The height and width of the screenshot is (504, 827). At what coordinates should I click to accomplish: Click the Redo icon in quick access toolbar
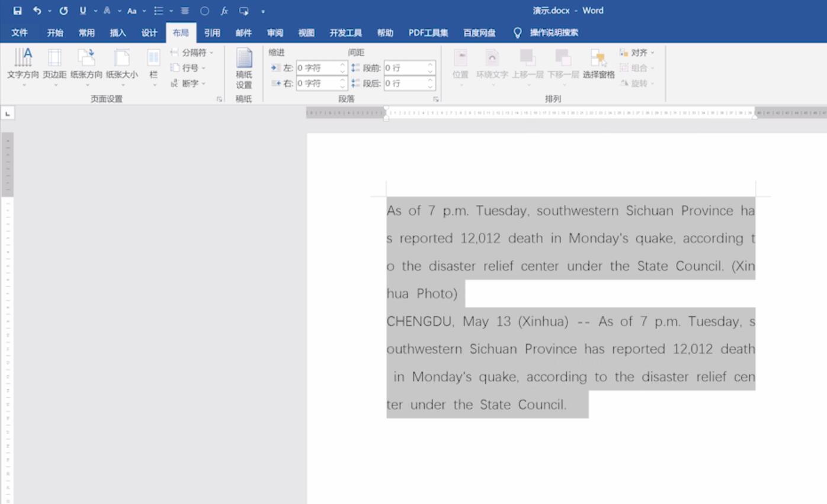tap(63, 11)
